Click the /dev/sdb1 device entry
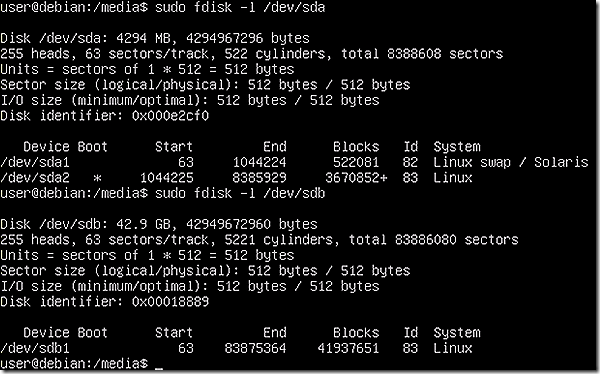 [x=35, y=348]
